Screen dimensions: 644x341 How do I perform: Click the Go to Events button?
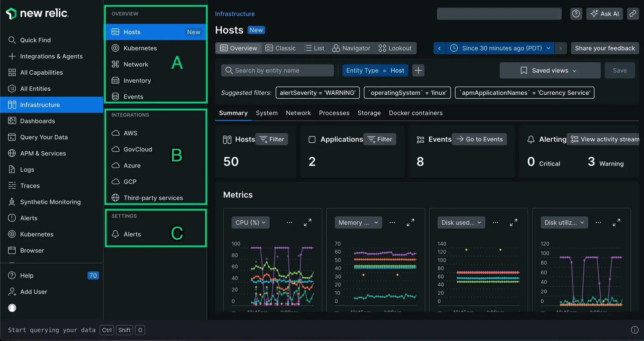pos(479,139)
